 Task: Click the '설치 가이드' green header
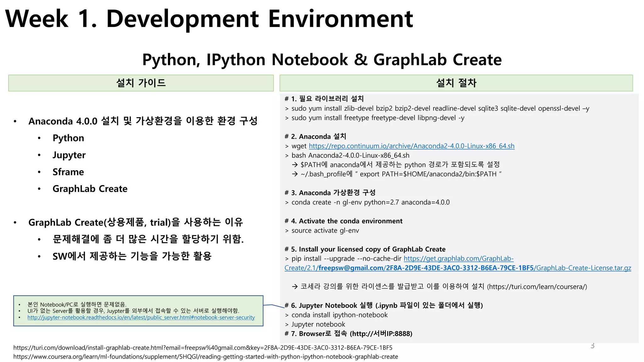tap(141, 83)
